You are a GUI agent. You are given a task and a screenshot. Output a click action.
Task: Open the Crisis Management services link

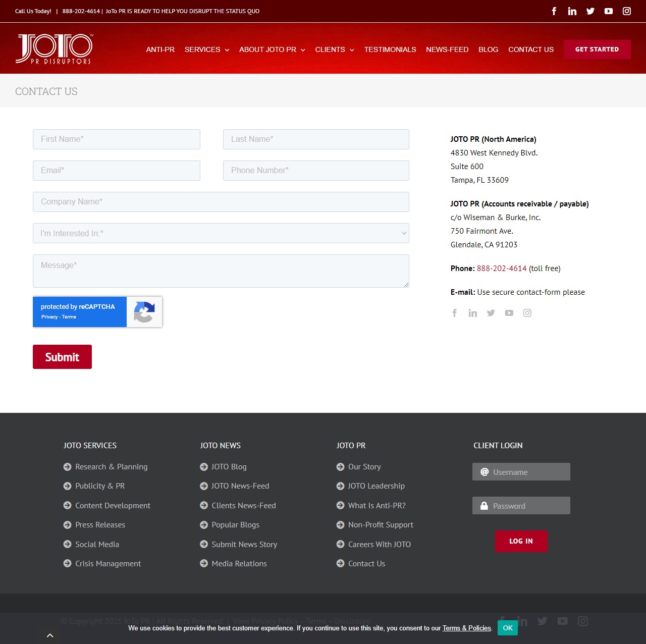coord(107,563)
